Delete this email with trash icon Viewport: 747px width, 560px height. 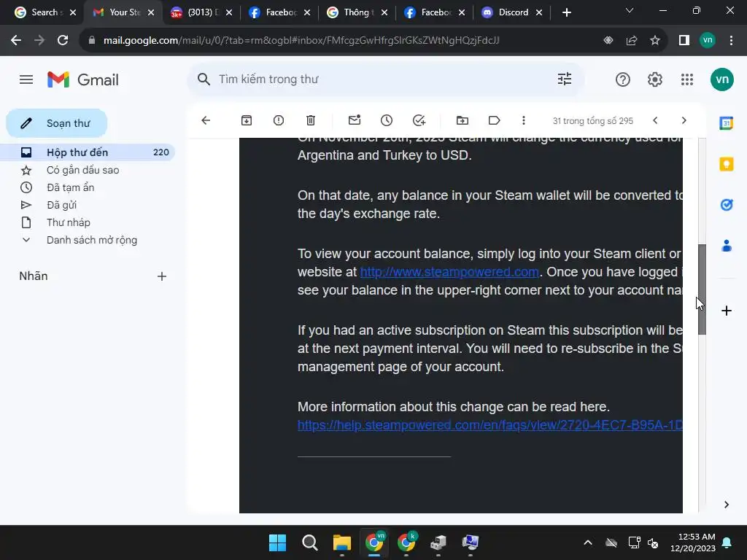(311, 120)
